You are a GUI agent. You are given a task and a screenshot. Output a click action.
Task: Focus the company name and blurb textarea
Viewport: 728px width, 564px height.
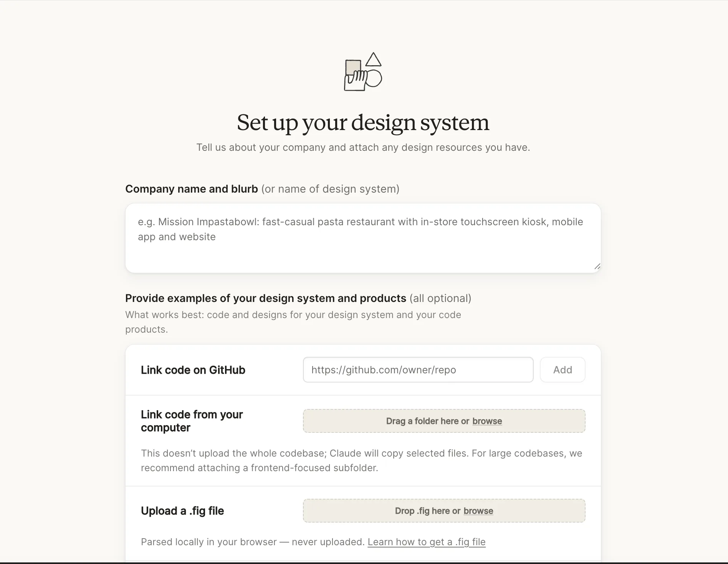[x=362, y=238]
